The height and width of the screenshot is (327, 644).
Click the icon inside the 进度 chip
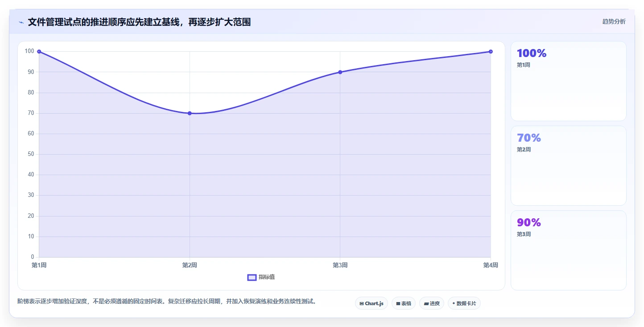pos(426,303)
